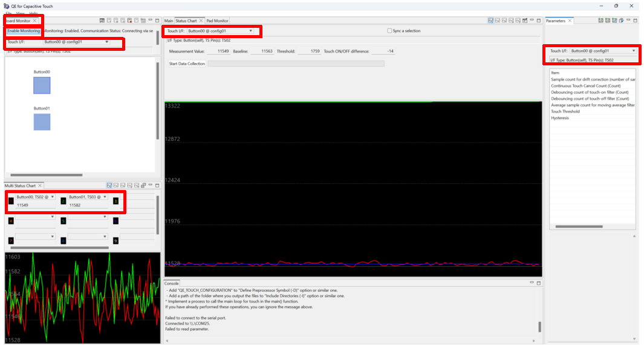Open channel 1 Button00, TS02 dropdown

pos(53,197)
